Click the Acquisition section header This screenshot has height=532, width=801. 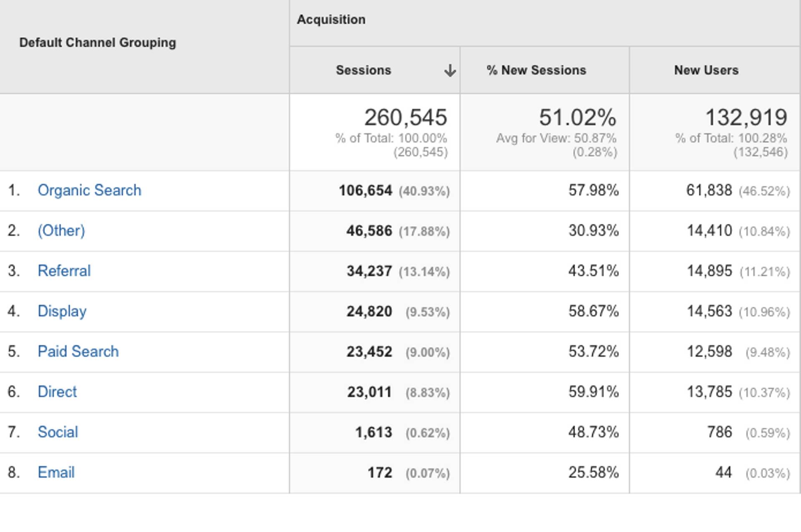coord(331,19)
